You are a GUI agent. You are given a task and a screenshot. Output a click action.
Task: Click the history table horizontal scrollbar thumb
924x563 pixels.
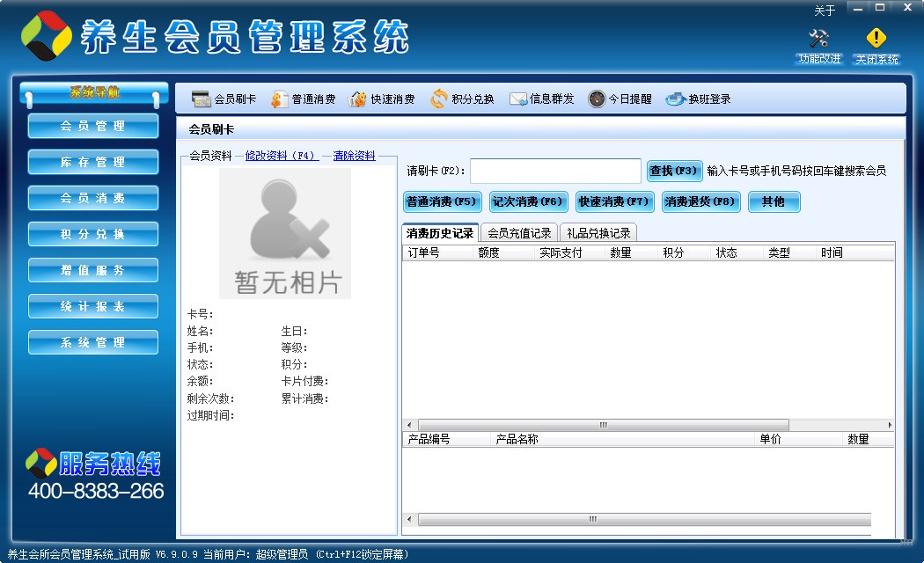[x=604, y=425]
